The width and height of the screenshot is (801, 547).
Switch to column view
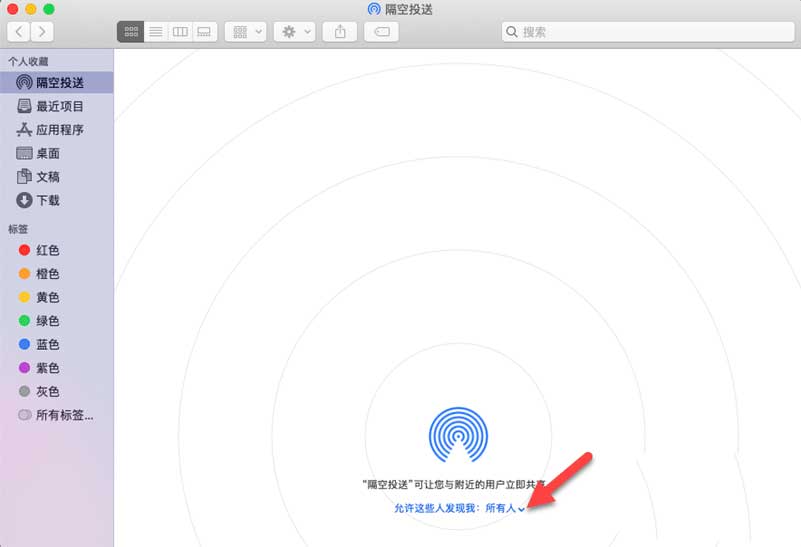pyautogui.click(x=180, y=32)
